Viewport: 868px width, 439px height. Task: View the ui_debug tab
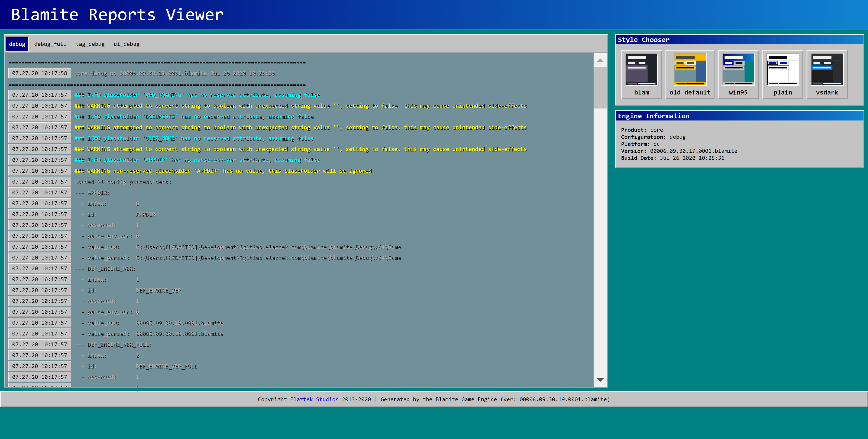tap(126, 44)
